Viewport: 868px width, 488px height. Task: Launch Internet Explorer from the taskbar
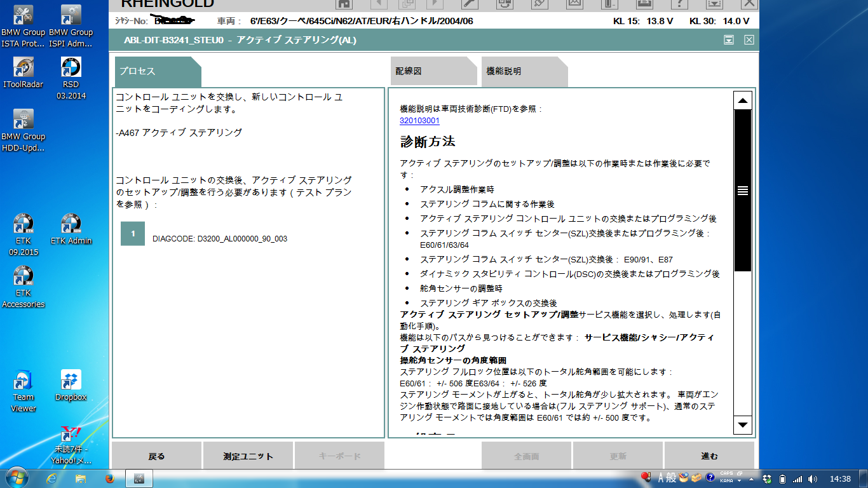tap(53, 478)
